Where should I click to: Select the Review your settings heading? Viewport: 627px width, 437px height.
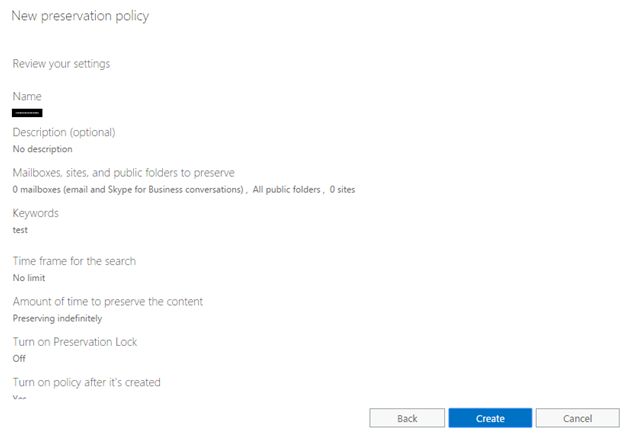(61, 64)
